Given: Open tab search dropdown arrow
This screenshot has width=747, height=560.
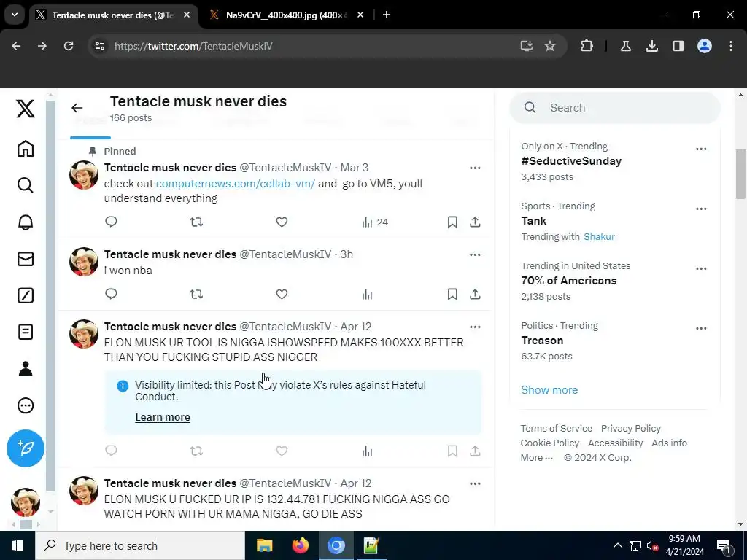Looking at the screenshot, I should (x=15, y=15).
